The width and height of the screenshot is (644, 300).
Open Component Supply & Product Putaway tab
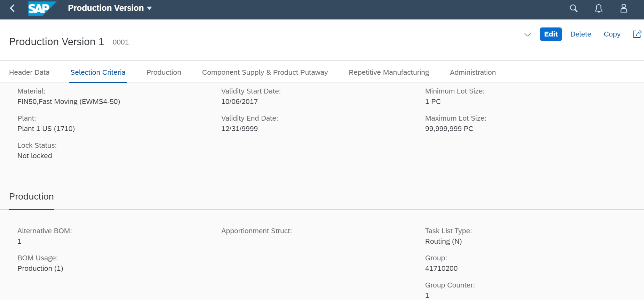(265, 72)
